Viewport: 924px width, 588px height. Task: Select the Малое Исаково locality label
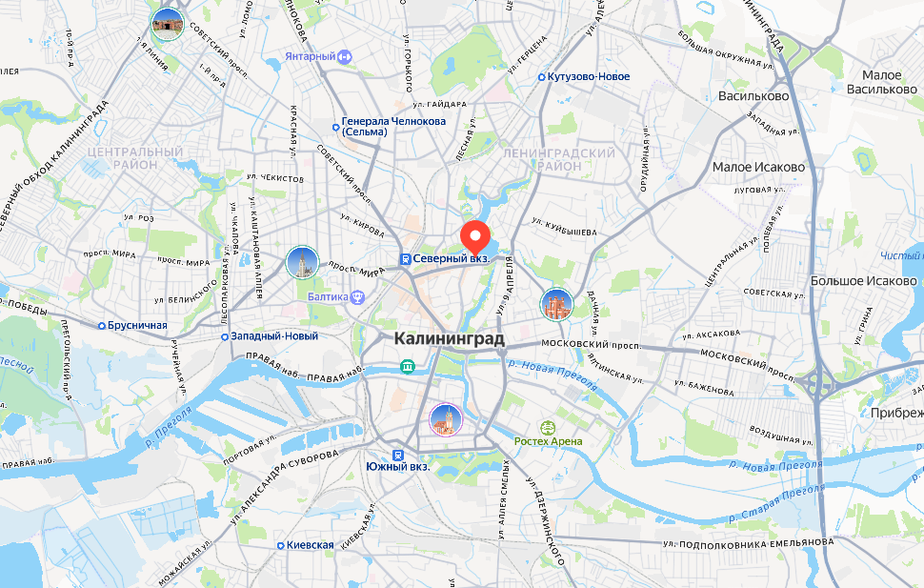pos(758,167)
